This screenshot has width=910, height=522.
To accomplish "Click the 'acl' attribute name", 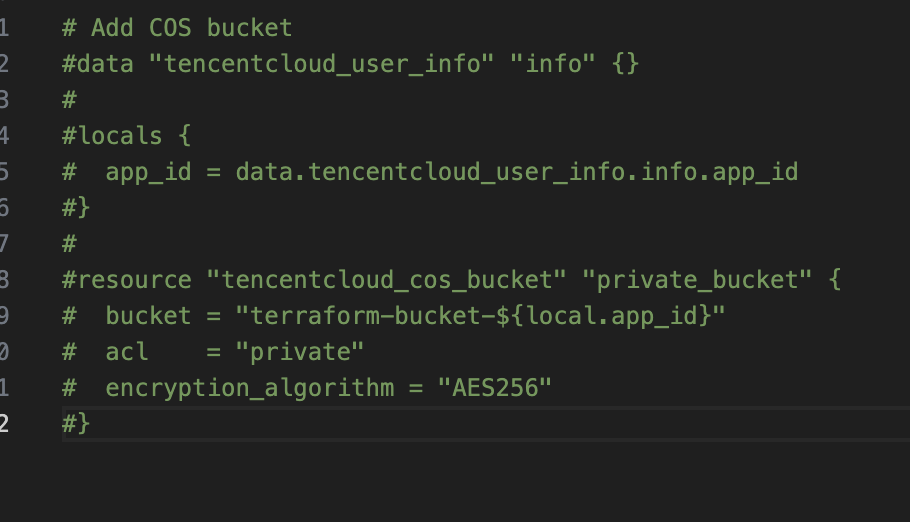I will (127, 352).
